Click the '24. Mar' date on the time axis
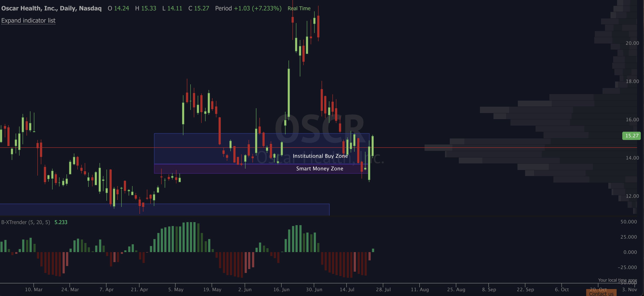Viewport: 644px width, 296px height. [x=70, y=289]
